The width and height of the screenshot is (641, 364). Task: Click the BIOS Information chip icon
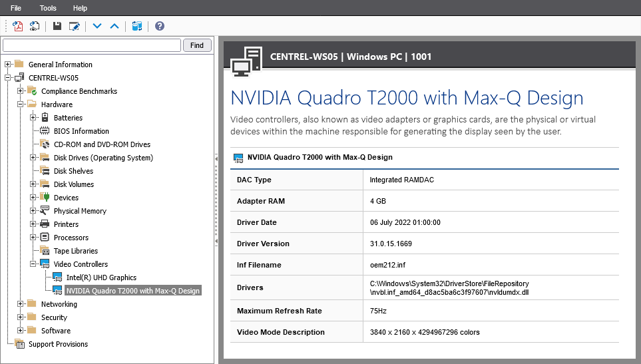point(45,130)
